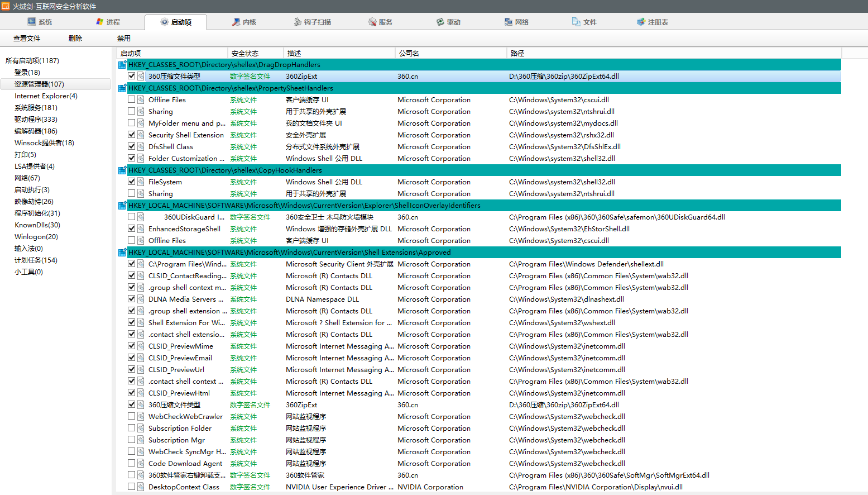Collapse the CopyHookHandlers registry group

tap(122, 170)
